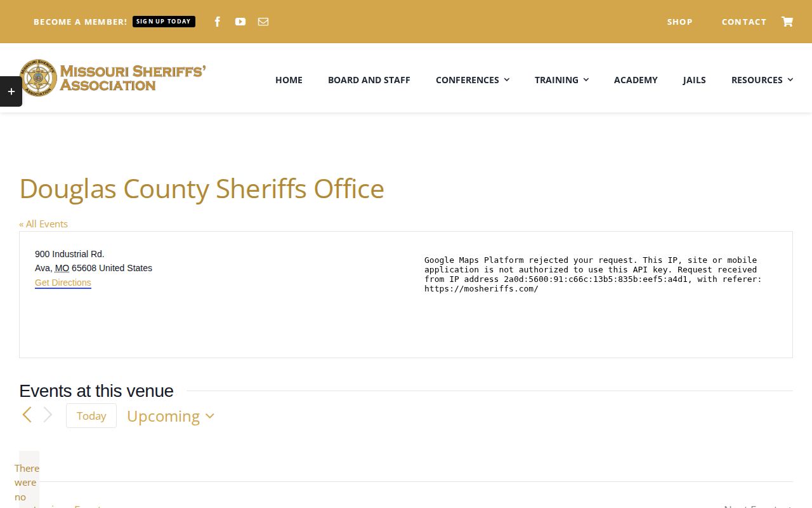Go to next events arrow

[48, 415]
